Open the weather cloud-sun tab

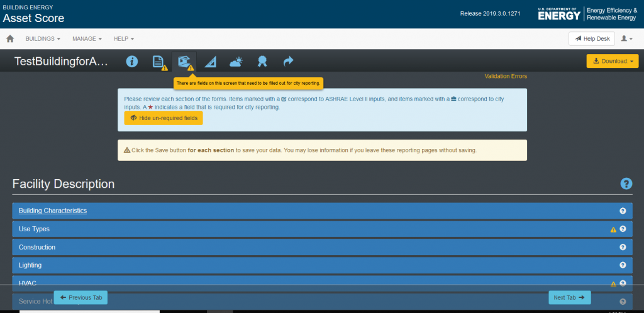236,62
